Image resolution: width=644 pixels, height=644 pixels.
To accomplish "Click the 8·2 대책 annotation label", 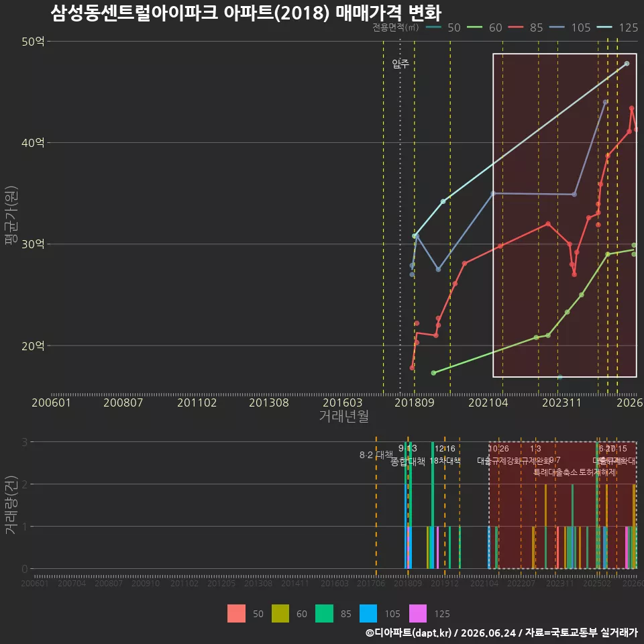I will click(376, 455).
